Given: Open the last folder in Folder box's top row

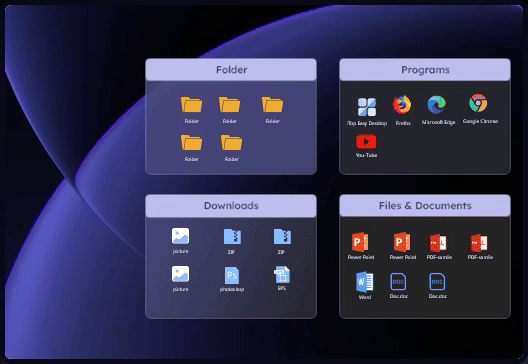Looking at the screenshot, I should [272, 104].
